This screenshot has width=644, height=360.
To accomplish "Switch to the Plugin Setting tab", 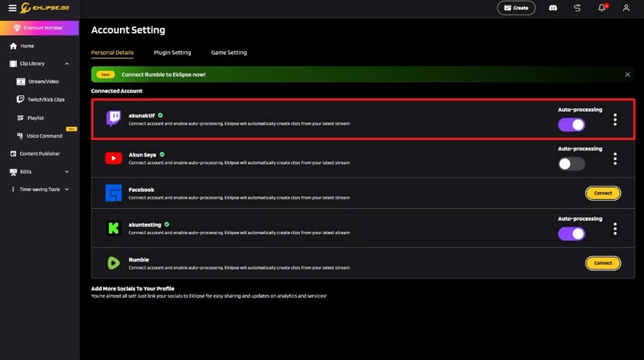I will [x=172, y=52].
